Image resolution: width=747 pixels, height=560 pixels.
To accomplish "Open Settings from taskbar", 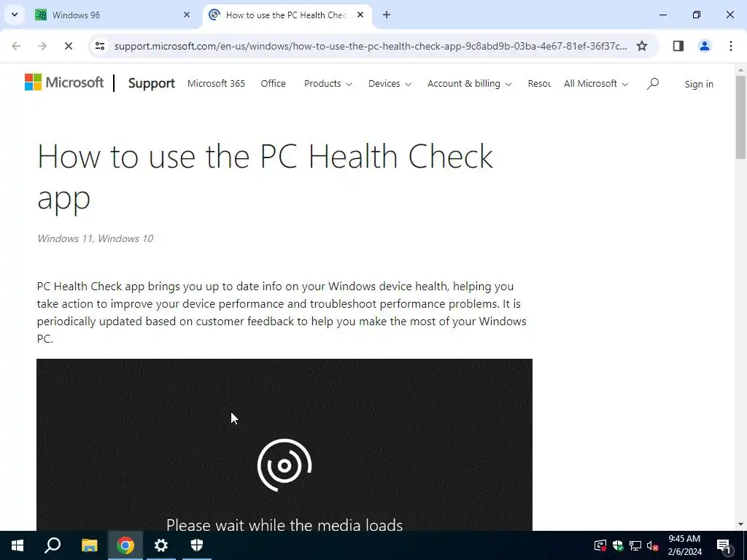I will (x=161, y=545).
